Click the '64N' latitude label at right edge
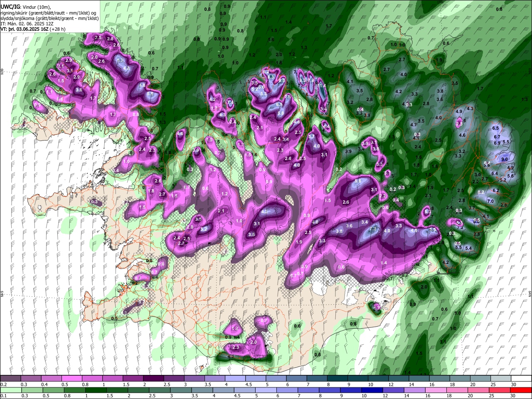Image resolution: width=532 pixels, height=399 pixels. click(x=530, y=294)
